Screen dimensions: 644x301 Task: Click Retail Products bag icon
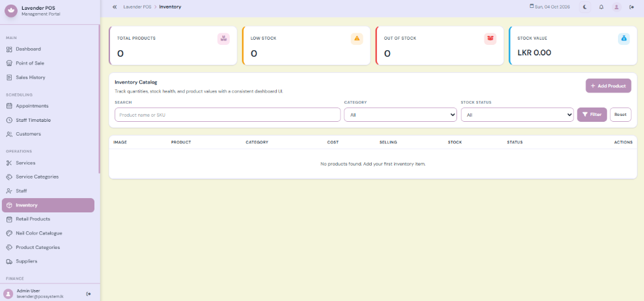point(9,219)
